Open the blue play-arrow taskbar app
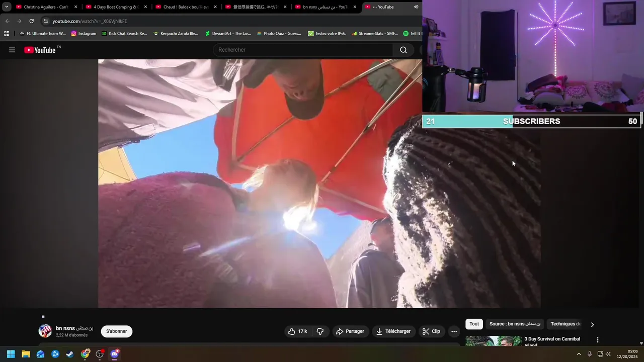This screenshot has height=362, width=644. coord(55,354)
